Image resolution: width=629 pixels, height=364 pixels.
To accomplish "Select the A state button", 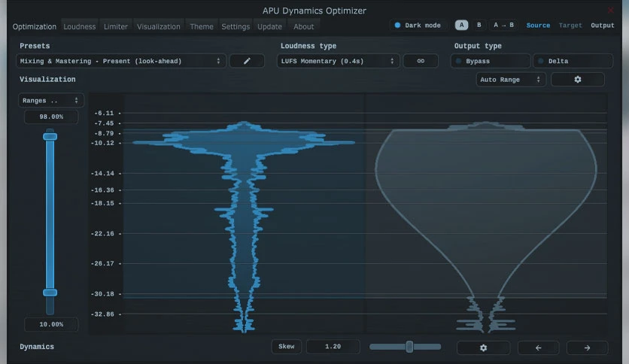I will coord(461,25).
